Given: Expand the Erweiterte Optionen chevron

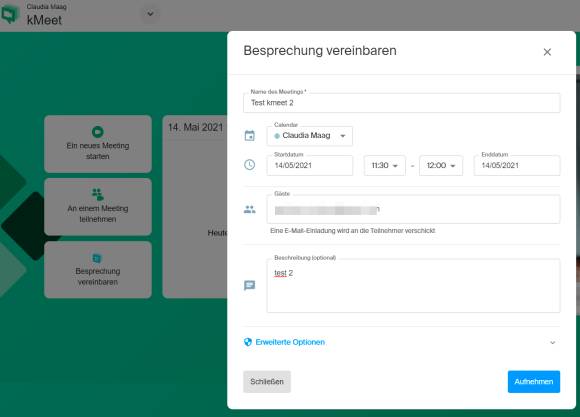Looking at the screenshot, I should click(x=553, y=343).
